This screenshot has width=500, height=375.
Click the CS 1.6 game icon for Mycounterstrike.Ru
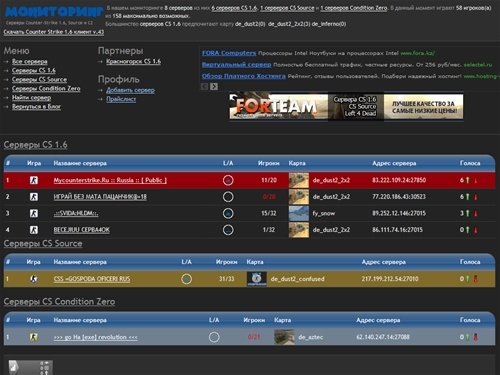coord(34,180)
